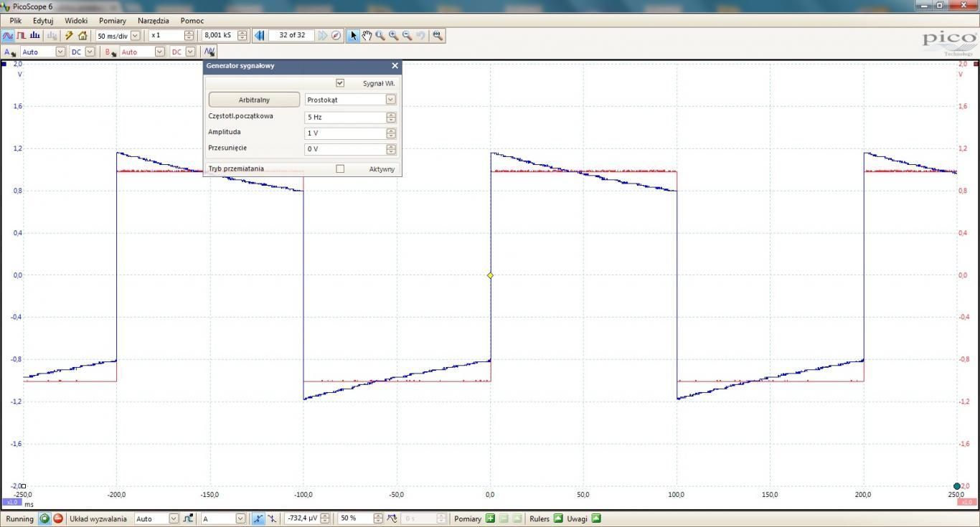Open trigger mode Auto dropdown
The image size is (980, 527).
point(173,518)
